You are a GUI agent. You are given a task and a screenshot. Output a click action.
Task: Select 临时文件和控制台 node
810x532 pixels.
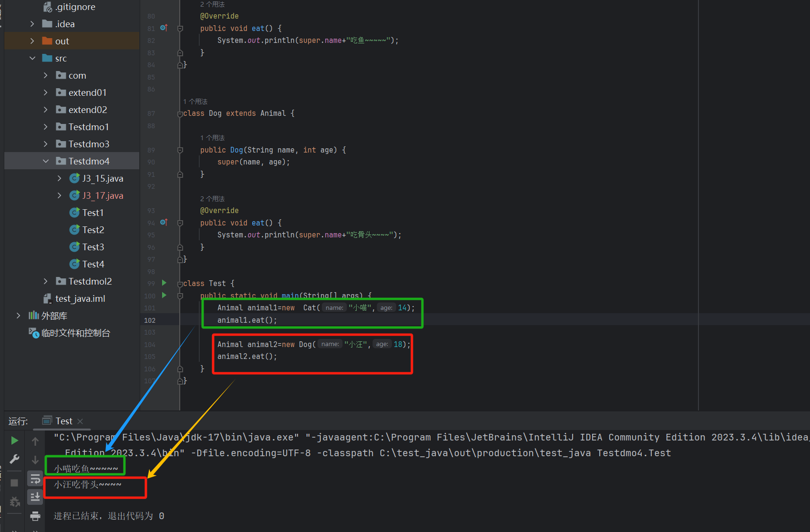click(75, 333)
